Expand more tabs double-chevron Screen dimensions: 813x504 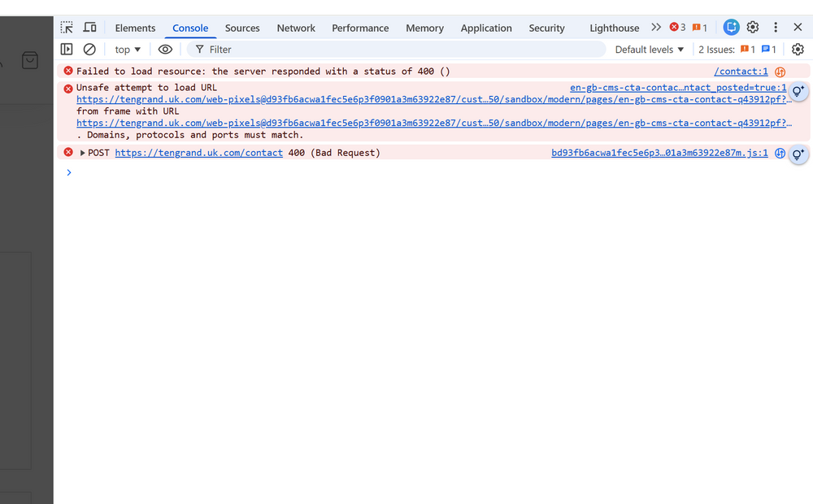pos(656,27)
